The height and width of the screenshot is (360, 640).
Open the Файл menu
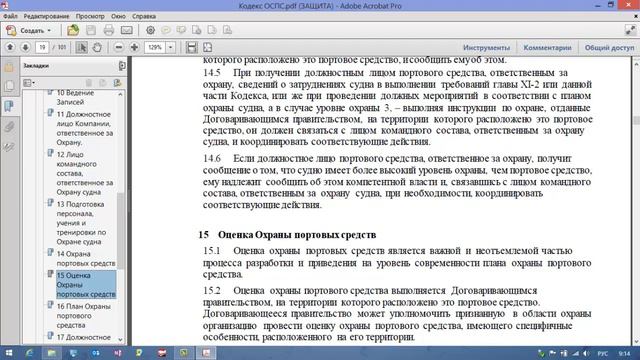pos(10,16)
